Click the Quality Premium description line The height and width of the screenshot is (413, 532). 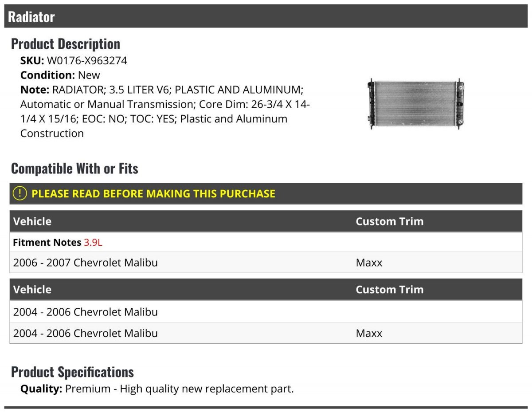click(157, 389)
